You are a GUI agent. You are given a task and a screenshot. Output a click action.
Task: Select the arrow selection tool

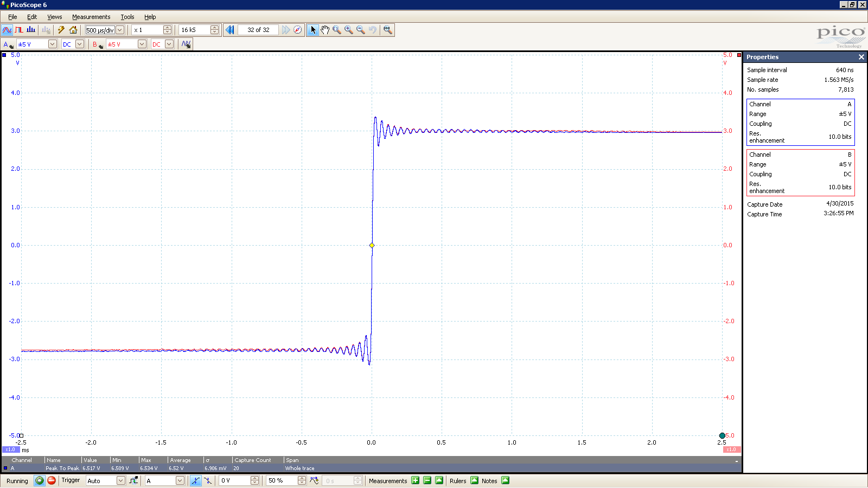tap(312, 30)
